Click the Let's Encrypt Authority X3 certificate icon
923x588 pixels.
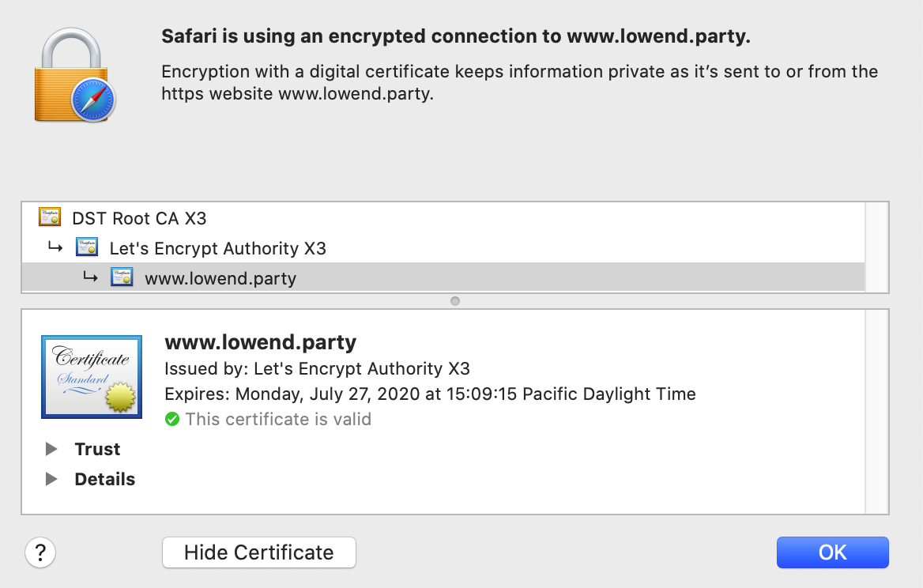[87, 247]
